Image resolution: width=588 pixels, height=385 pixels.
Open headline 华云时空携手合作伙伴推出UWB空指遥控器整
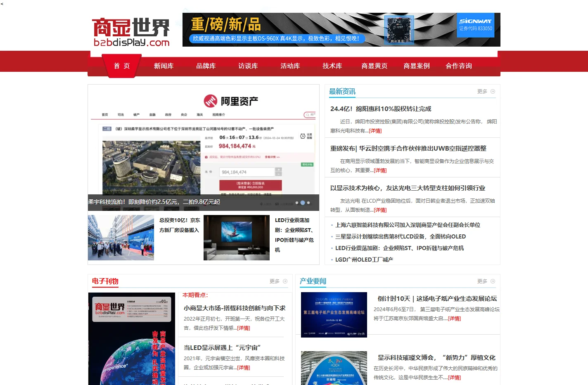coord(408,149)
